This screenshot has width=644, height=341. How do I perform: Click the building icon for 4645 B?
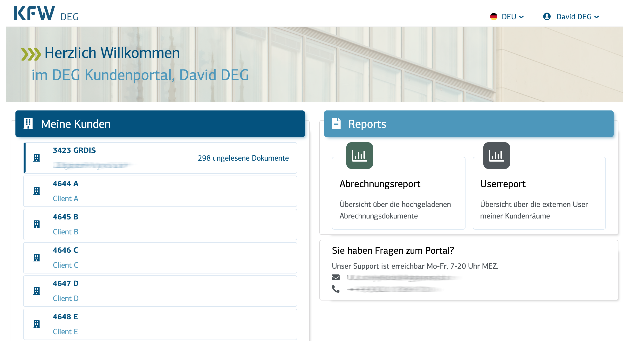tap(37, 224)
